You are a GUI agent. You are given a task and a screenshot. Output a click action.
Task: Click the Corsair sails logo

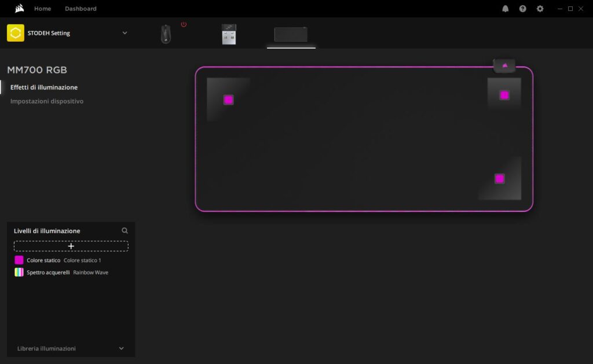(x=19, y=8)
